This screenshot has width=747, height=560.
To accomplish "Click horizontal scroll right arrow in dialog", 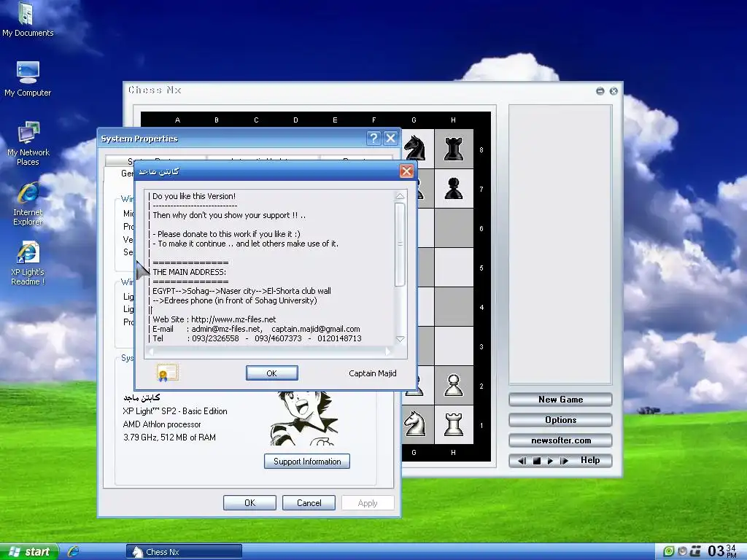I will [388, 351].
